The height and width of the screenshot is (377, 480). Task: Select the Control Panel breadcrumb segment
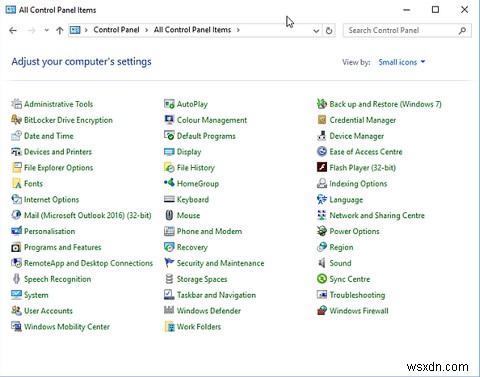[x=116, y=30]
